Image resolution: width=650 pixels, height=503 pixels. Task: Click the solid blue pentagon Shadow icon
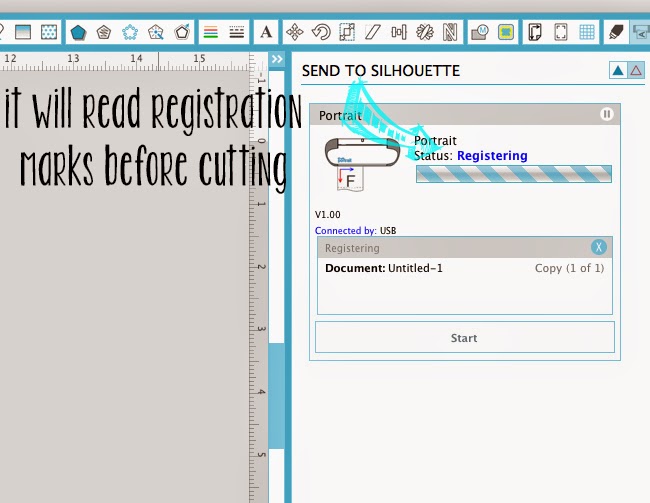point(78,32)
